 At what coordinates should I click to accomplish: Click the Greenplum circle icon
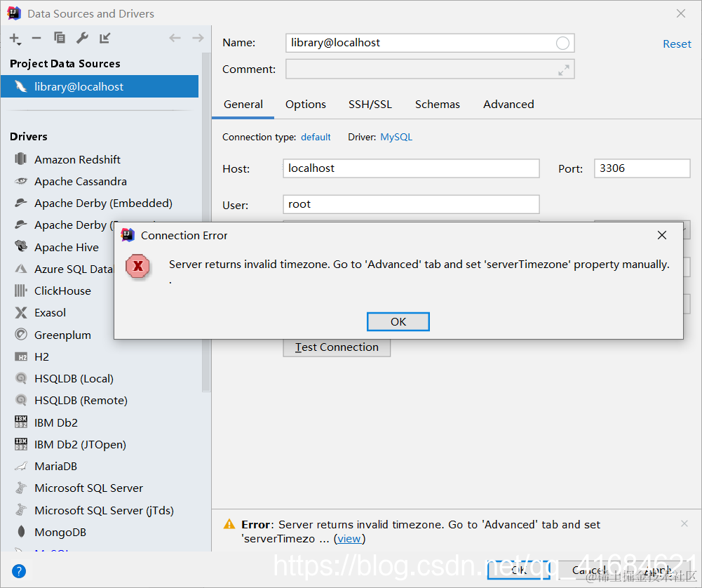tap(20, 334)
